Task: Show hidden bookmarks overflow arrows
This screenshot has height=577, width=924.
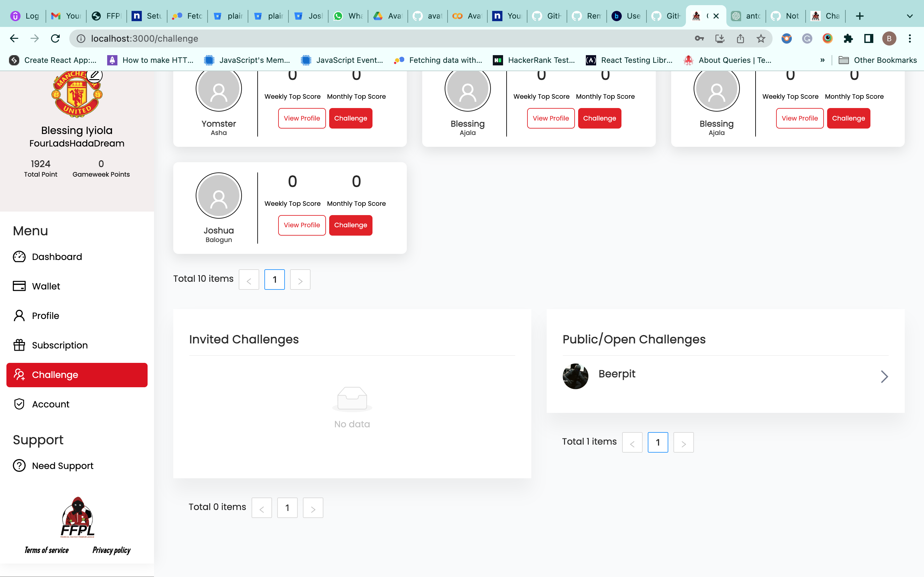Action: point(822,60)
